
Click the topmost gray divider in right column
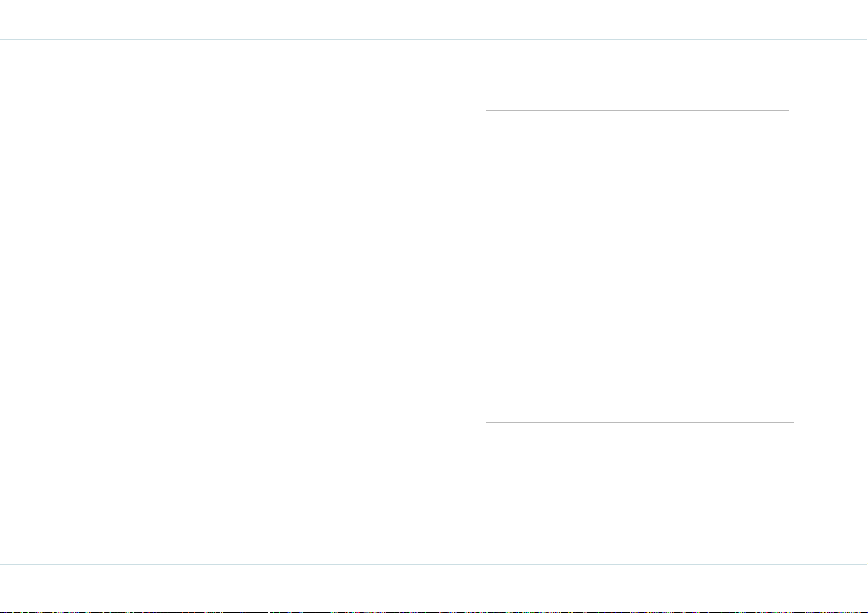point(637,110)
